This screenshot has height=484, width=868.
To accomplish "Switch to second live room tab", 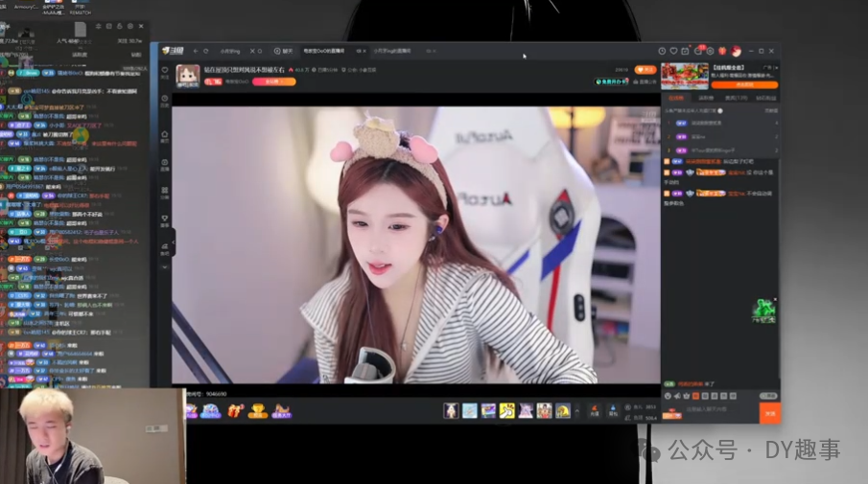I will (392, 51).
